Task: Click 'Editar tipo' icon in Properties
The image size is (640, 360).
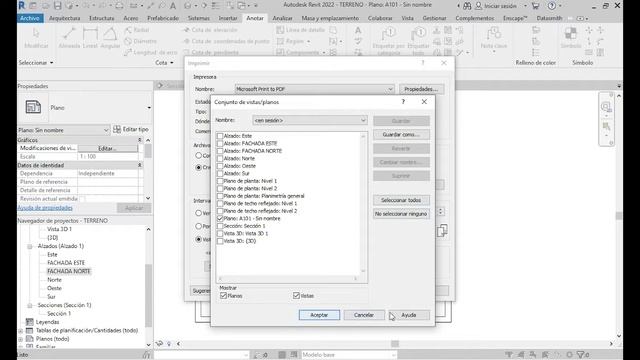Action: coord(117,129)
